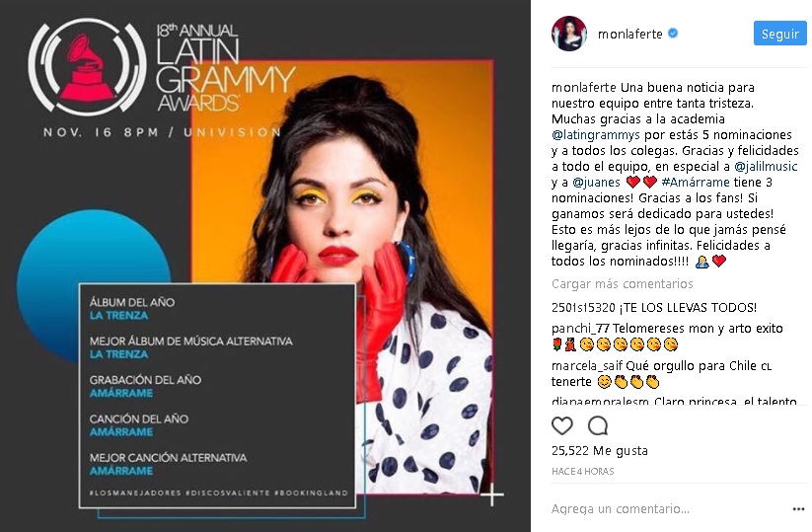The width and height of the screenshot is (812, 532).
Task: Open the #Amárrame hashtag
Action: click(x=696, y=183)
